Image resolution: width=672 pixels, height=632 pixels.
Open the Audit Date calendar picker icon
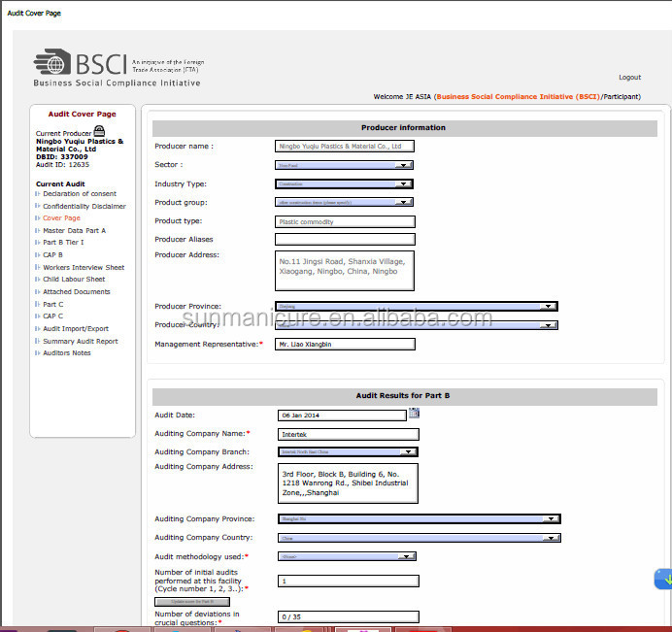pyautogui.click(x=414, y=413)
